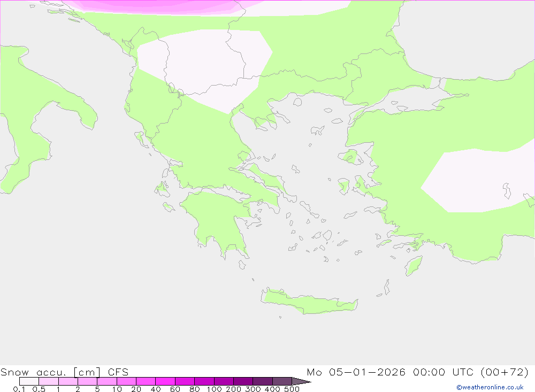Select the 200 cm legend swatch
This screenshot has width=535, height=392.
click(x=243, y=381)
